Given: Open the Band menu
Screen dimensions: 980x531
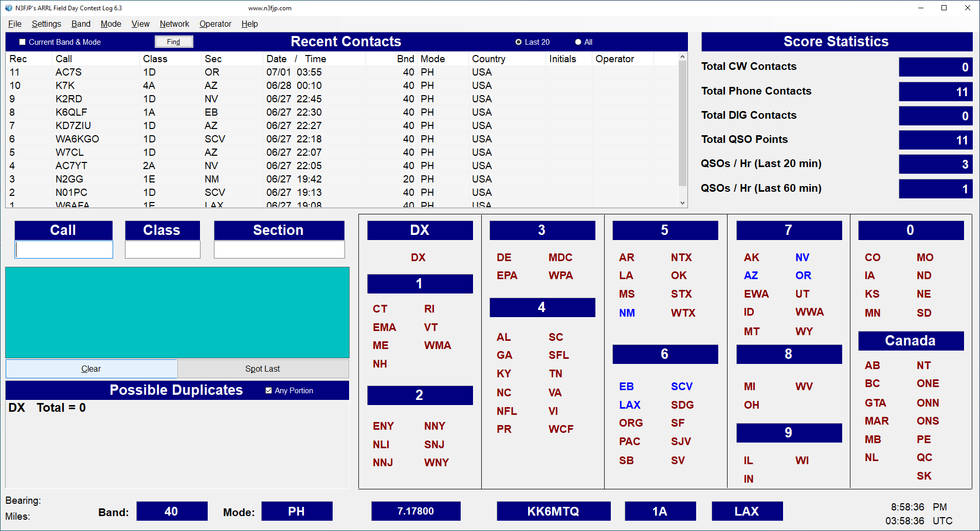Looking at the screenshot, I should coord(81,24).
